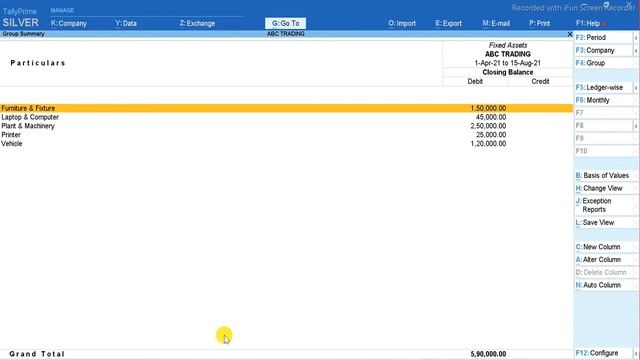
Task: Open B: Basis of Values
Action: pos(605,175)
